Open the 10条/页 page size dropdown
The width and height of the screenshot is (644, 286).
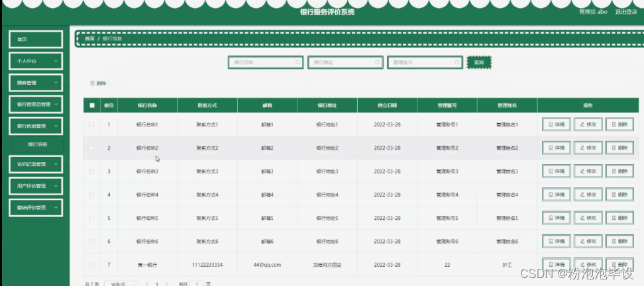pyautogui.click(x=121, y=283)
